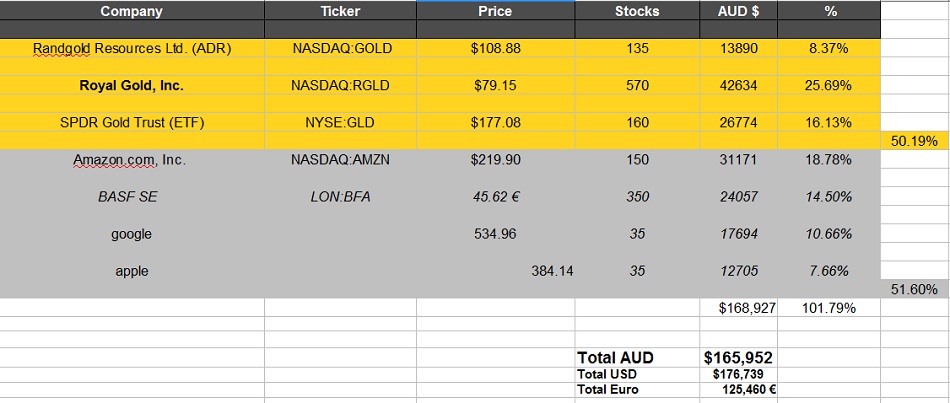Click the Price column header
Screen dimensions: 950x403
[494, 12]
